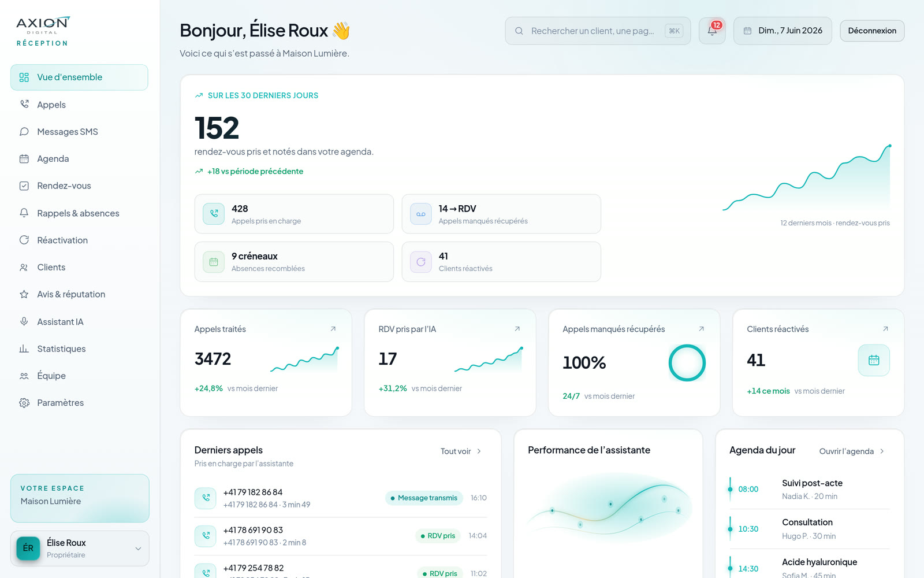Click call time 16:10
924x578 pixels.
479,498
